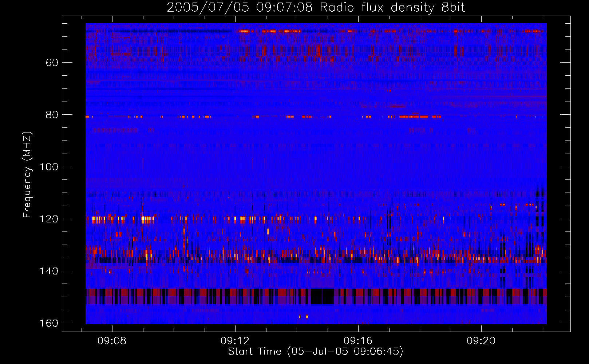Select the Frequency (MHZ) axis label

tap(27, 174)
